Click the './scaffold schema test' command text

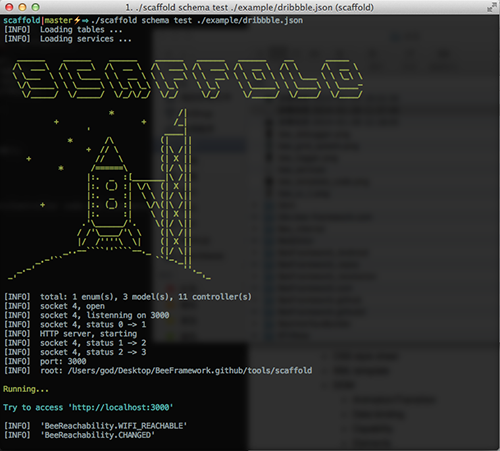[x=141, y=20]
